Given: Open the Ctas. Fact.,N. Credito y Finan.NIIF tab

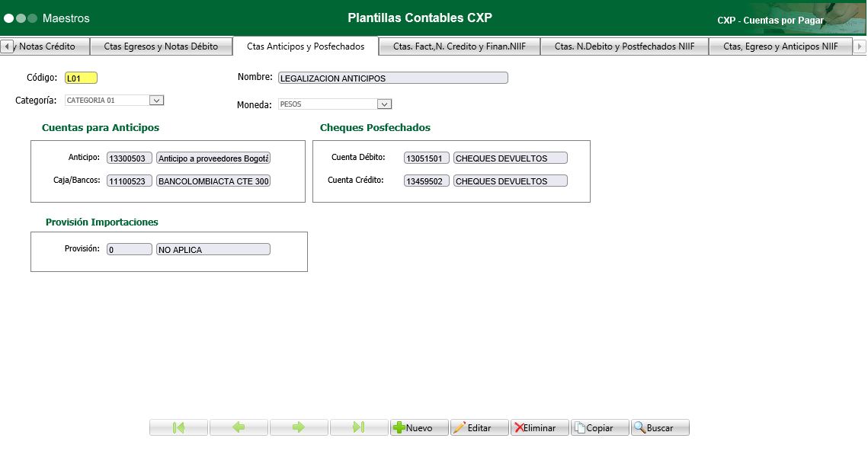Looking at the screenshot, I should pyautogui.click(x=460, y=46).
